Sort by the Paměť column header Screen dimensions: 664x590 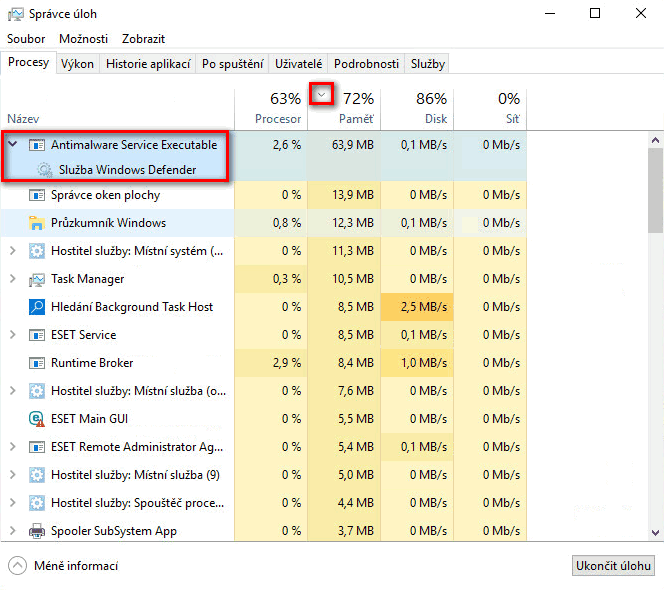tap(344, 109)
